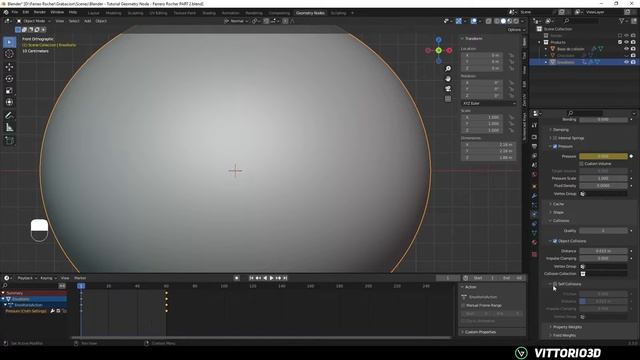Collapse the Transform panel in sidebar
Viewport: 640px width, 360px height.
[472, 38]
